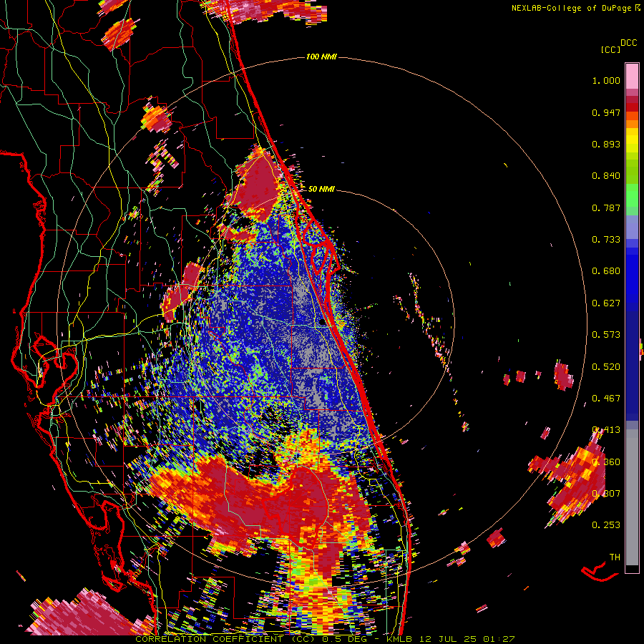This screenshot has width=644, height=644.
Task: Click the 01:27 timestamp
Action: coord(499,639)
